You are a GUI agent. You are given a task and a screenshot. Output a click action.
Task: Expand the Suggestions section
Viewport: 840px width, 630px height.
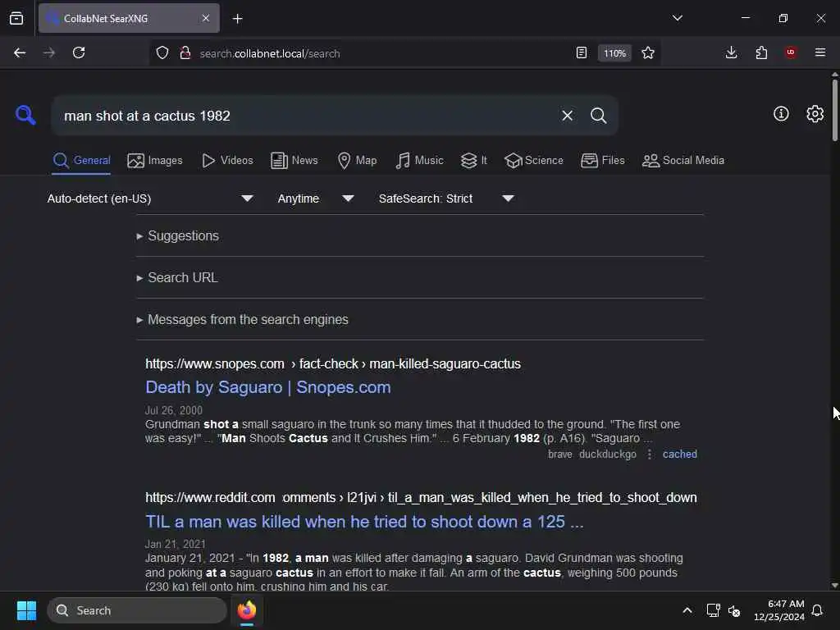pos(178,235)
